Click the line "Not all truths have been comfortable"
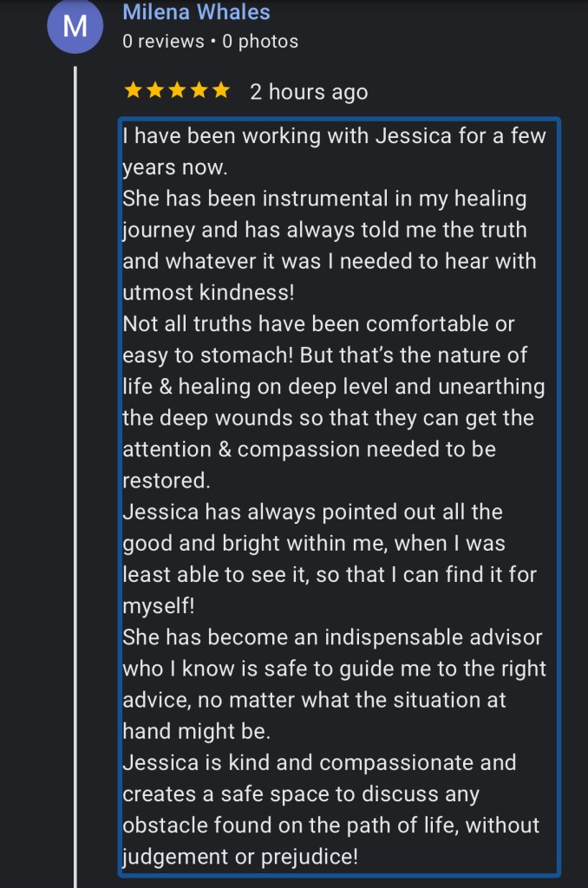Screen dimensions: 588x888 [x=318, y=323]
